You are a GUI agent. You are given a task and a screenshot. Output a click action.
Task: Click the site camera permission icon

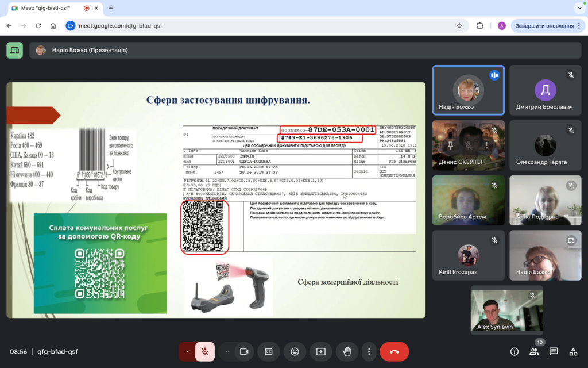[71, 26]
